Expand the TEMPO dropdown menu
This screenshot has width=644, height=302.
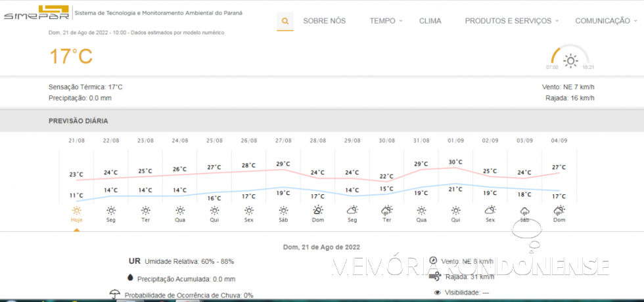point(386,21)
